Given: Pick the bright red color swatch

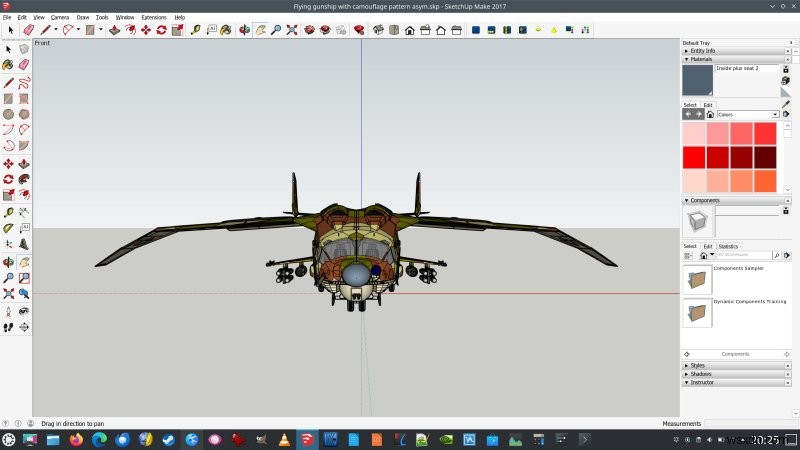Looking at the screenshot, I should pyautogui.click(x=694, y=157).
